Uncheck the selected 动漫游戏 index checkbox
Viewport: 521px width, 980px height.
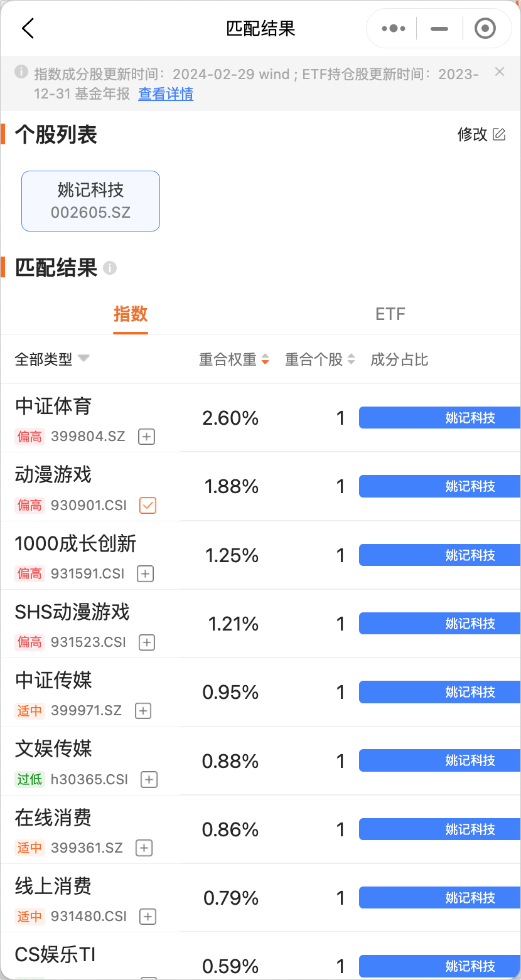pos(148,505)
